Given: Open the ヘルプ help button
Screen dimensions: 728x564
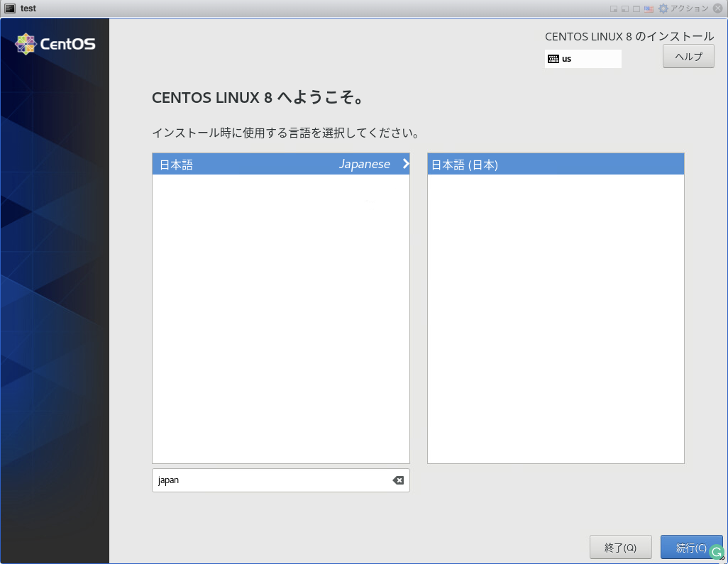Looking at the screenshot, I should tap(688, 57).
